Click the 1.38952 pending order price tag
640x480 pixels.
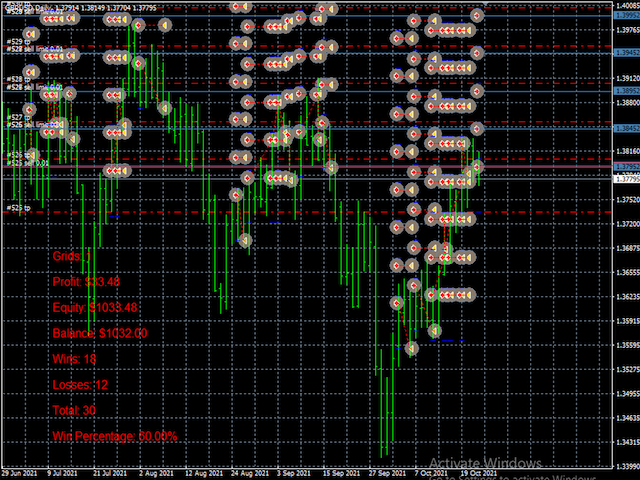(627, 91)
